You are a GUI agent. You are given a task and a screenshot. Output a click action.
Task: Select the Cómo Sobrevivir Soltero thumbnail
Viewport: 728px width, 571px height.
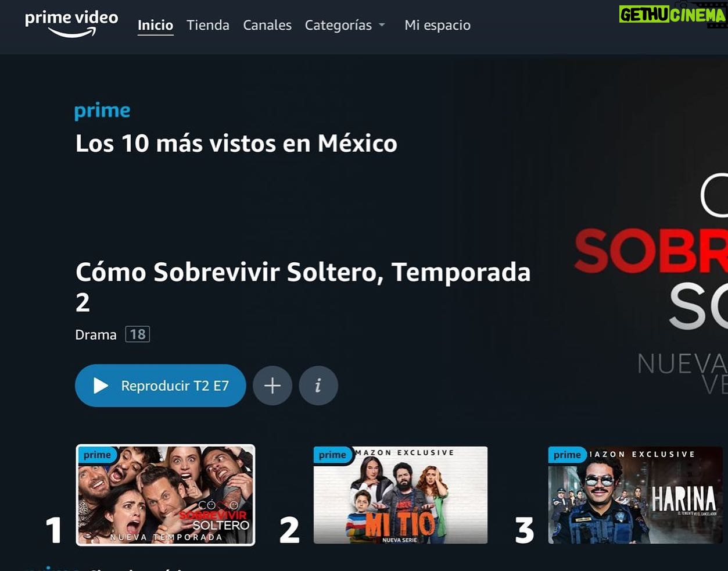tap(166, 495)
